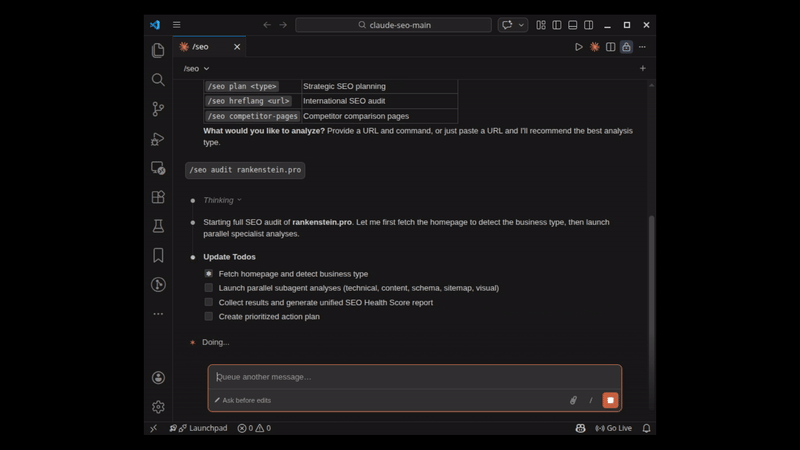
Task: Toggle primary side bar visibility
Action: [557, 24]
